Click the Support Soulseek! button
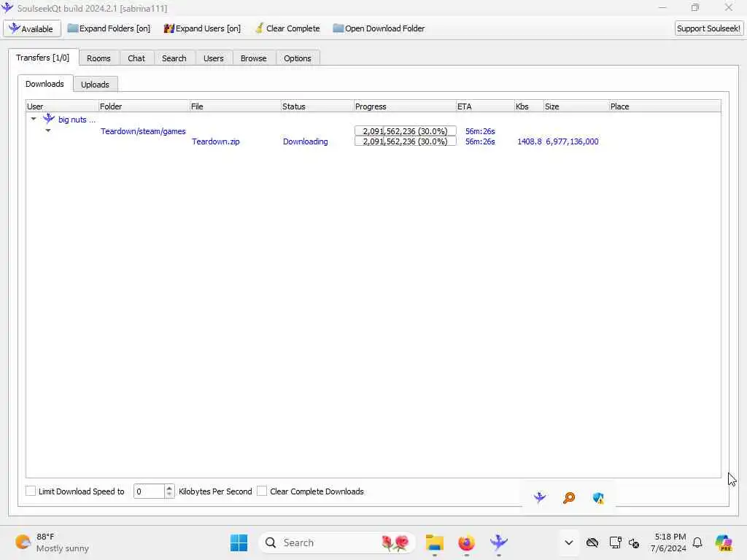This screenshot has height=560, width=747. pyautogui.click(x=708, y=28)
